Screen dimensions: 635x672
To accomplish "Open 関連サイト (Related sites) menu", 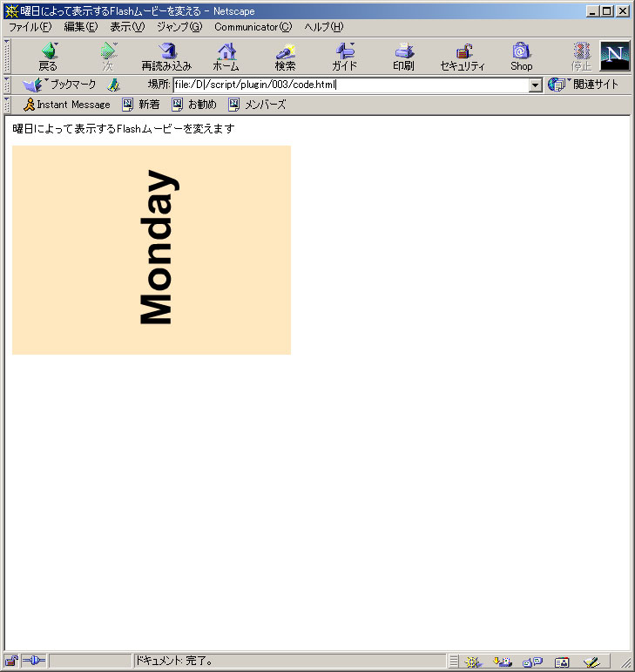I will pos(584,85).
